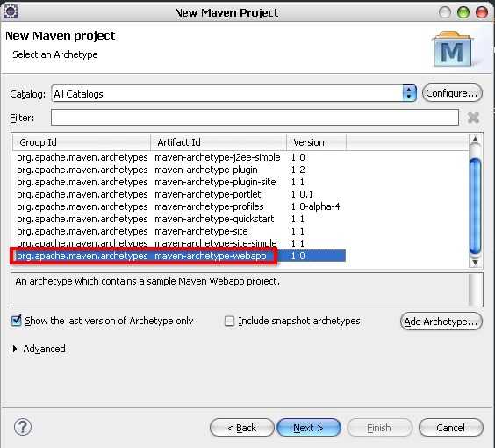Click the Finish button

(x=379, y=428)
